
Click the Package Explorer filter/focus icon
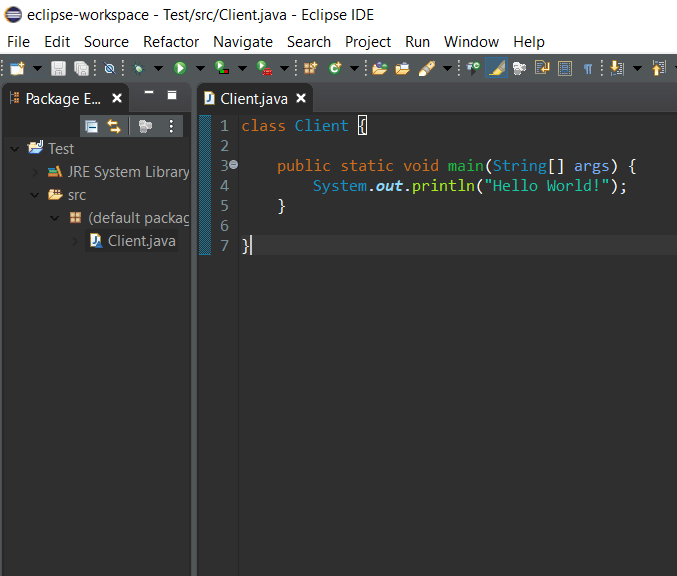click(x=146, y=127)
